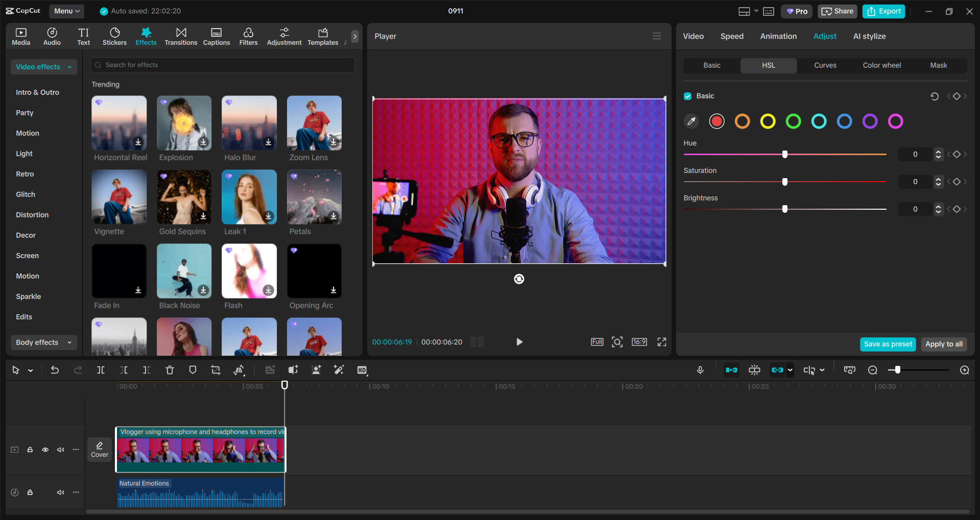
Task: Delete the selected clip
Action: coord(170,369)
